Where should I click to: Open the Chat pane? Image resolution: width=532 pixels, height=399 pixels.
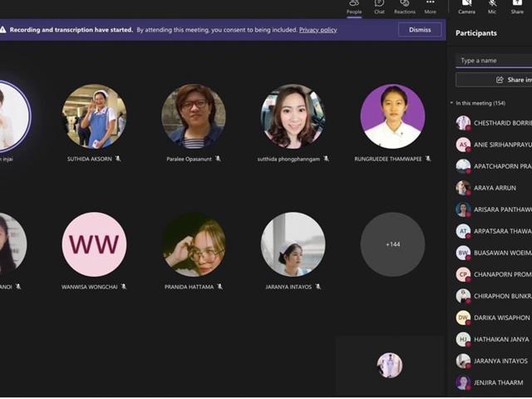point(379,7)
